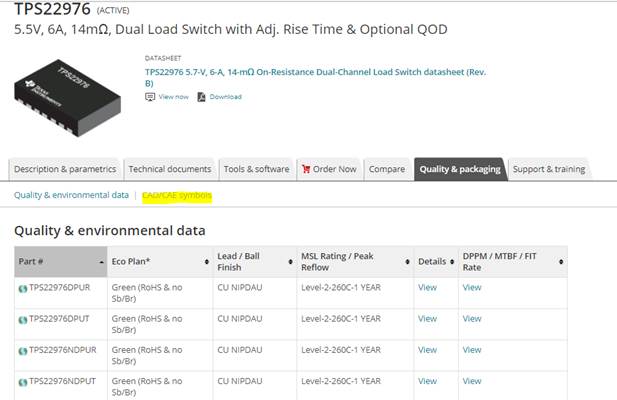Click Download datasheet link
The image size is (617, 400).
(x=225, y=97)
